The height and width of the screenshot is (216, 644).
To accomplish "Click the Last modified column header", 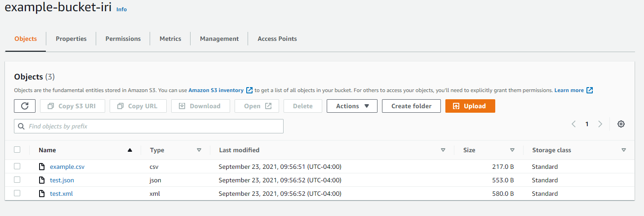I will pyautogui.click(x=239, y=150).
